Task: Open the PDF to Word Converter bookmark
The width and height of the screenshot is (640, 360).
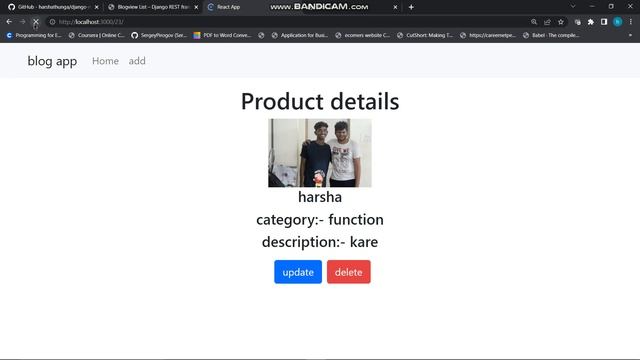Action: [x=223, y=36]
